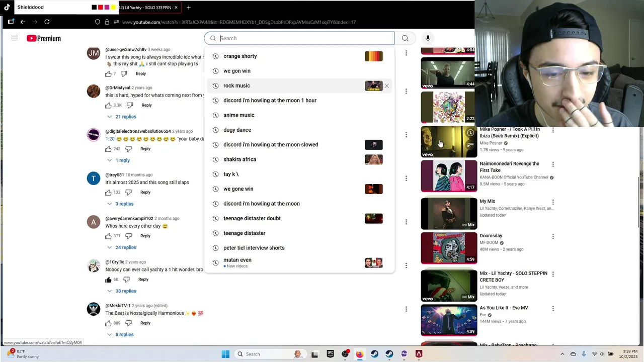644x362 pixels.
Task: Select 'peter tiel interview shorts' suggestion
Action: [x=299, y=248]
